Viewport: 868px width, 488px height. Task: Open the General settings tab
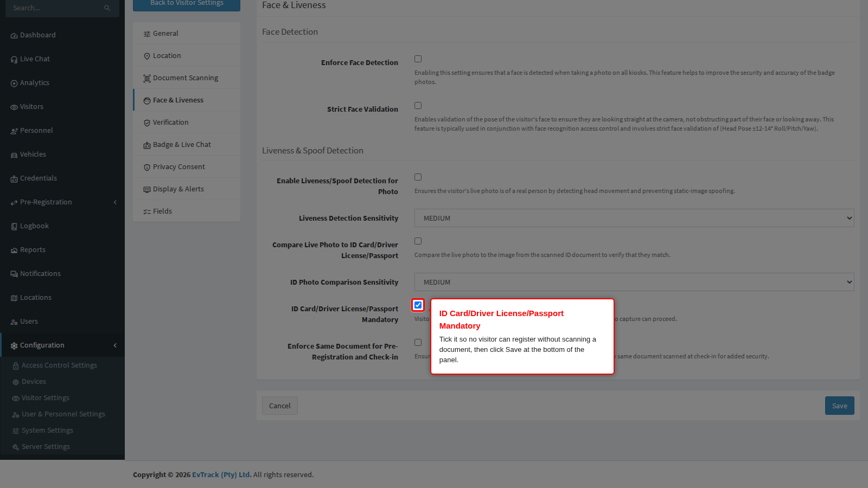click(187, 33)
